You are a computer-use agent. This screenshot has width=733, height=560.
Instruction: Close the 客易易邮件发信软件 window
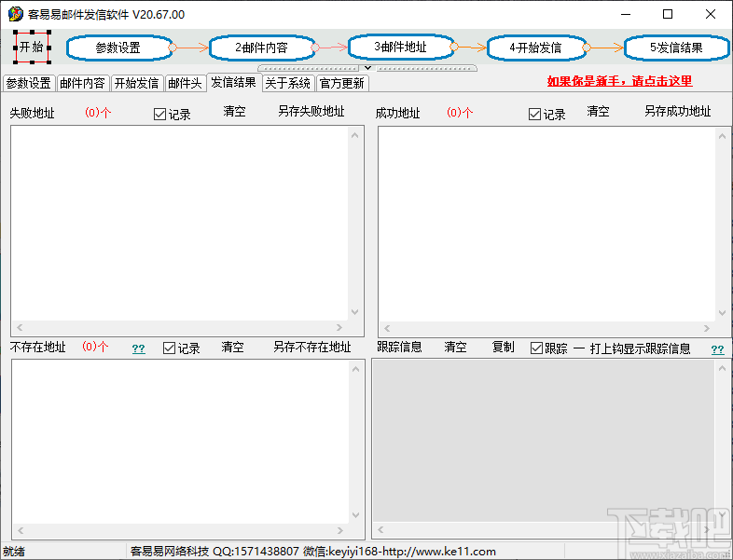(710, 14)
